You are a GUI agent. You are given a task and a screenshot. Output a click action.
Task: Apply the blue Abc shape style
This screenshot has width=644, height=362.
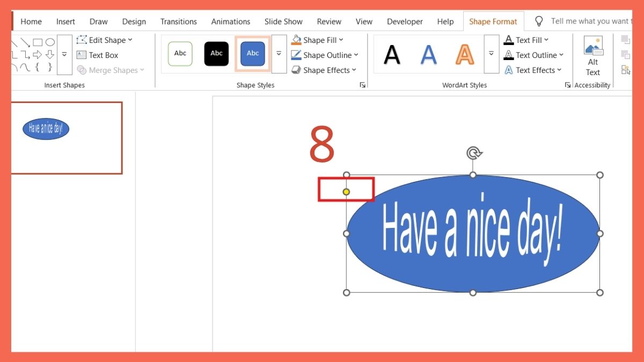[252, 53]
